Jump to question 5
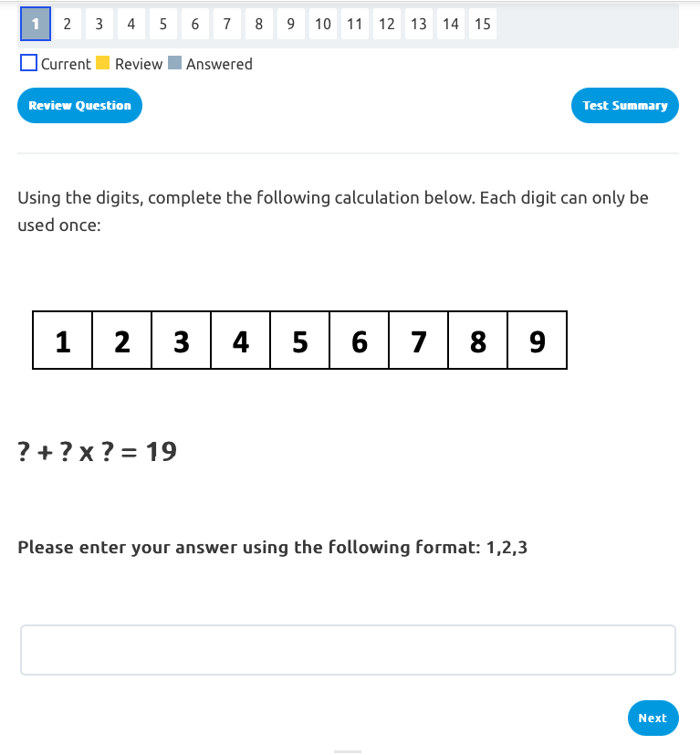Viewport: 700px width, 755px height. pos(162,25)
